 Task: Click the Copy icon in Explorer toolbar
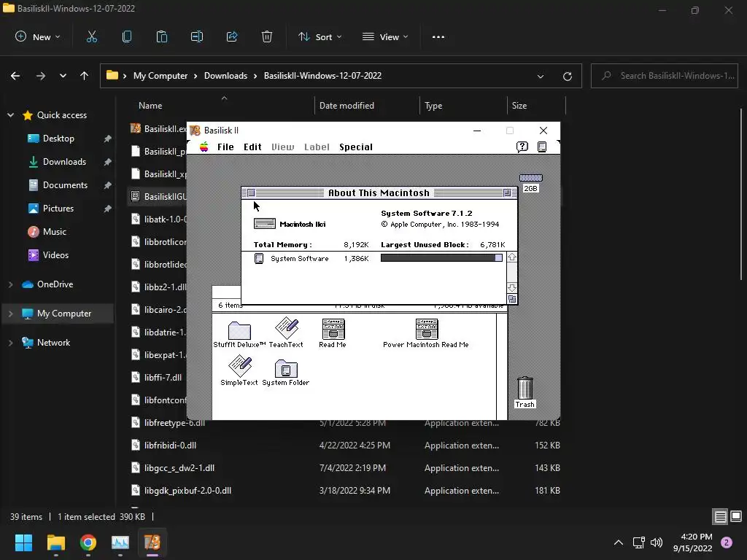127,36
